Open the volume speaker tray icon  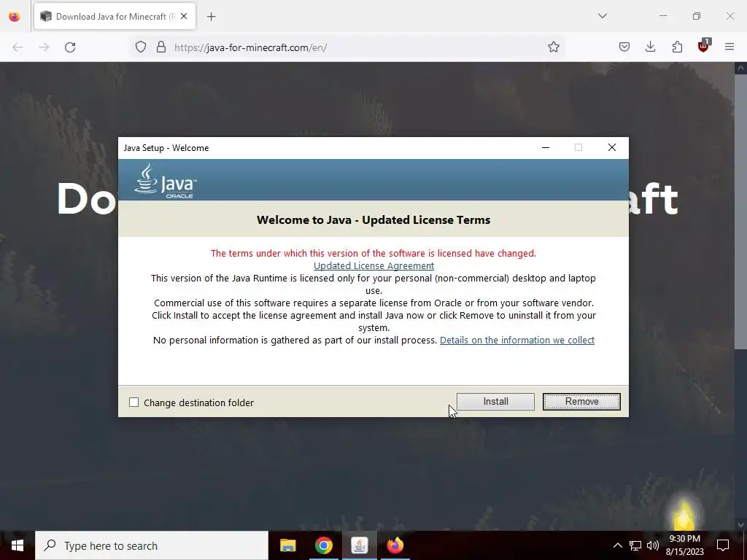(x=653, y=545)
